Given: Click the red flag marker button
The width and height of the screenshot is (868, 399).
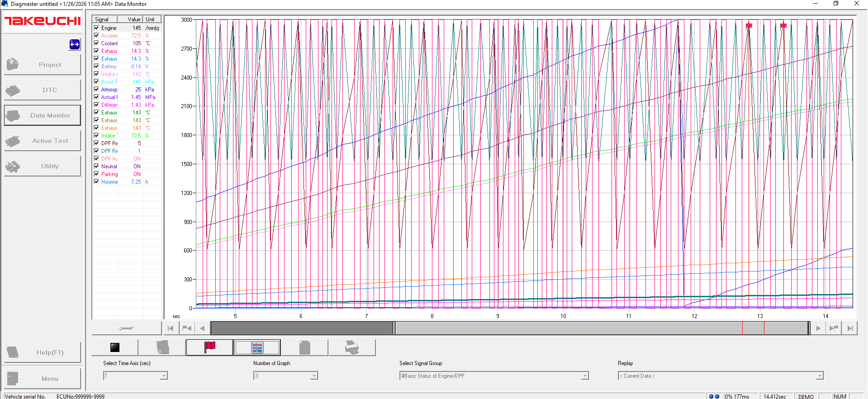Looking at the screenshot, I should click(209, 347).
